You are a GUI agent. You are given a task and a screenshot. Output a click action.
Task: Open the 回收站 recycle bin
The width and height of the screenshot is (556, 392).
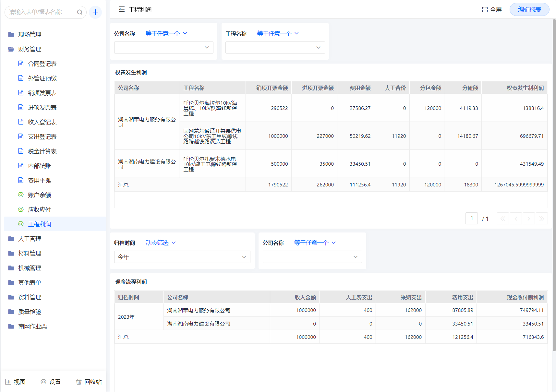click(x=89, y=382)
